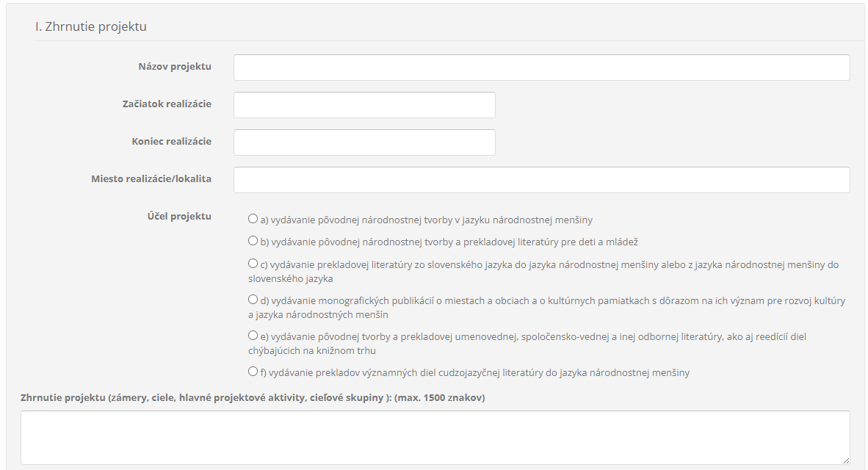Select radio a) pôvodnej tvorby v jazyku menšiny
Screen dimensions: 868x470
[x=253, y=219]
